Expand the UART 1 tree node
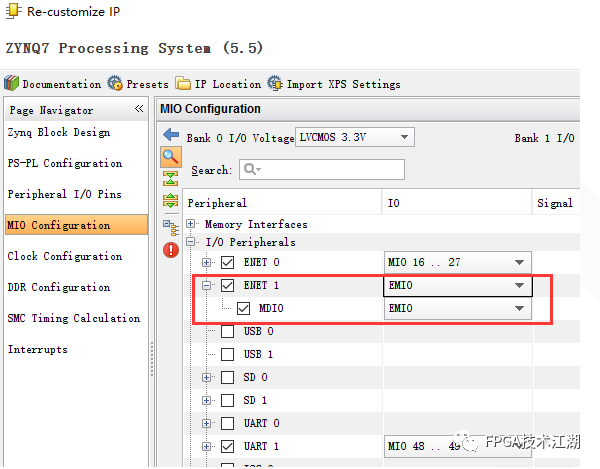The height and width of the screenshot is (469, 600). coord(206,446)
